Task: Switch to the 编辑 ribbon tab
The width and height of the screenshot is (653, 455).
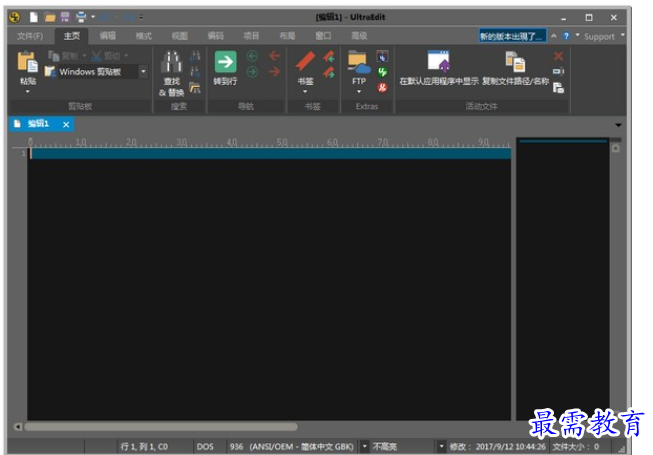Action: [107, 36]
